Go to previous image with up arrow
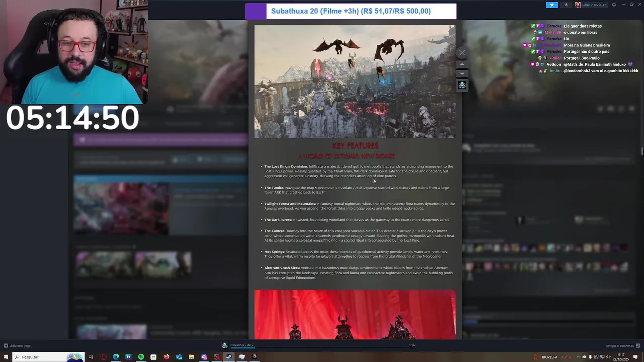Screen dimensions: 644x362 tap(462, 64)
